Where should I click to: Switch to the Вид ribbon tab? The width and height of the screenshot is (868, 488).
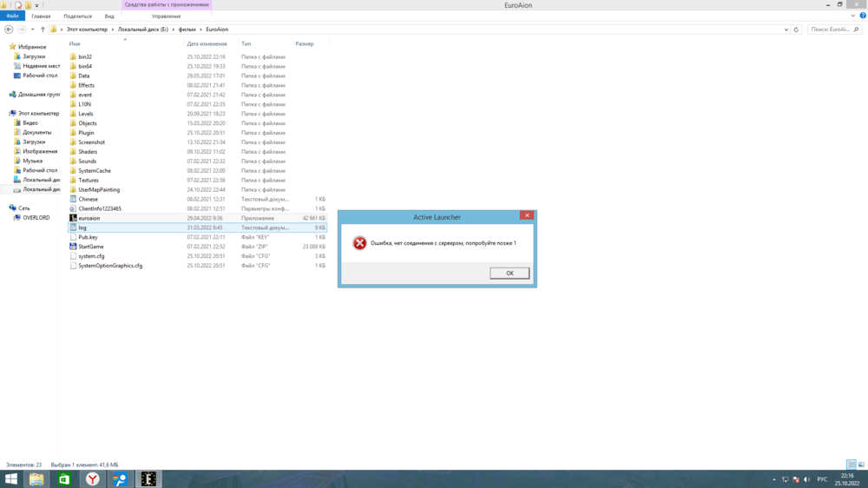(109, 16)
